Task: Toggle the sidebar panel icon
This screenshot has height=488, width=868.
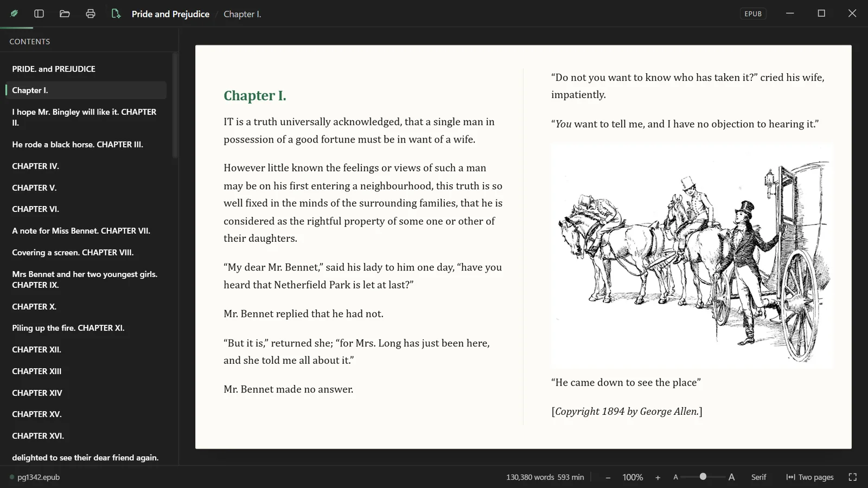Action: click(x=39, y=14)
